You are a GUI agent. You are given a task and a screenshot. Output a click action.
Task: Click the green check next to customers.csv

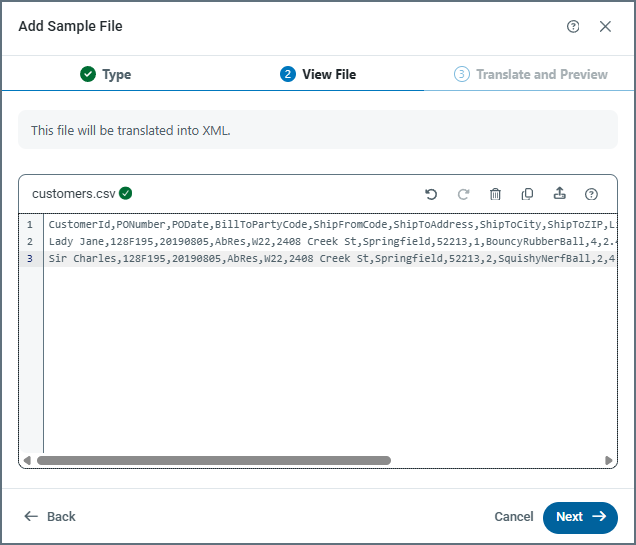[x=126, y=193]
